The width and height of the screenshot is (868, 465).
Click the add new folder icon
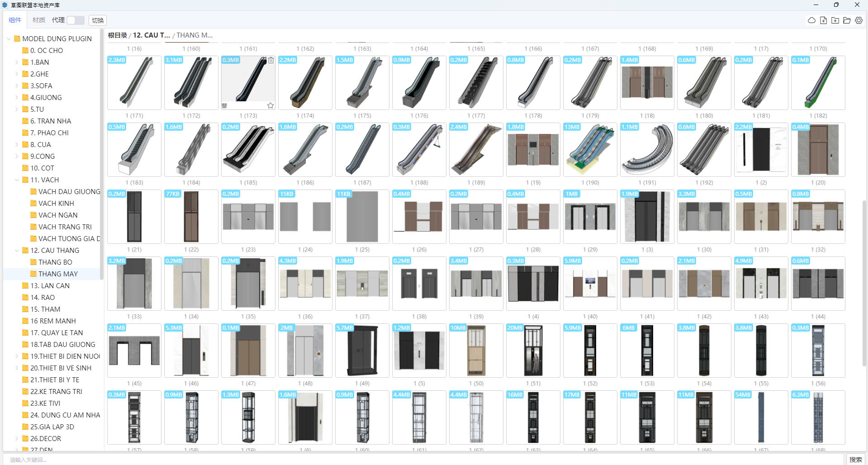pos(835,20)
